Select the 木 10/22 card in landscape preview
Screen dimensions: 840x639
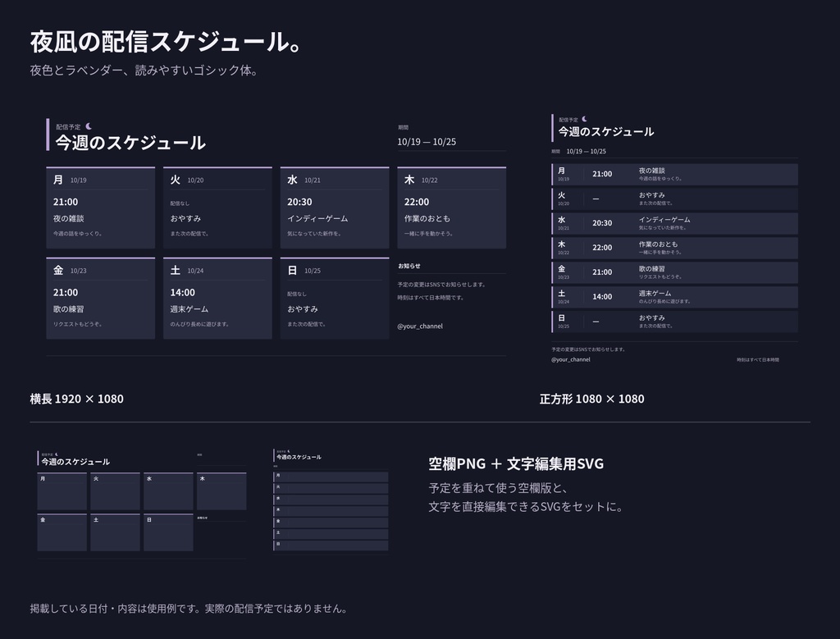(452, 208)
